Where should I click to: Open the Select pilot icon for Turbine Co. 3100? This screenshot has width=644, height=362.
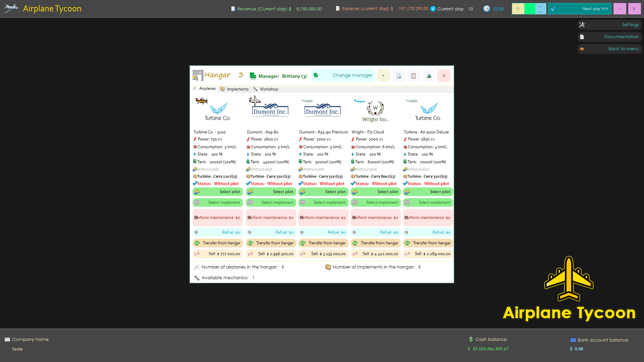197,192
